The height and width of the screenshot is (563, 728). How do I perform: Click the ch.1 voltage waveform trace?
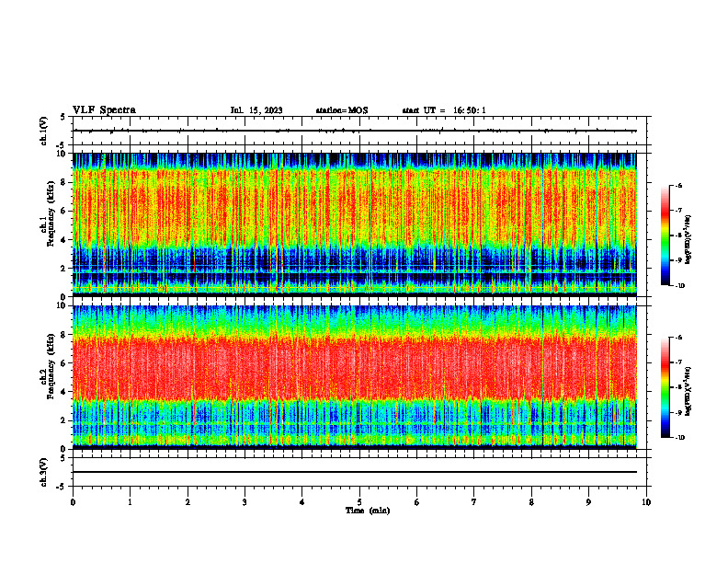[354, 131]
